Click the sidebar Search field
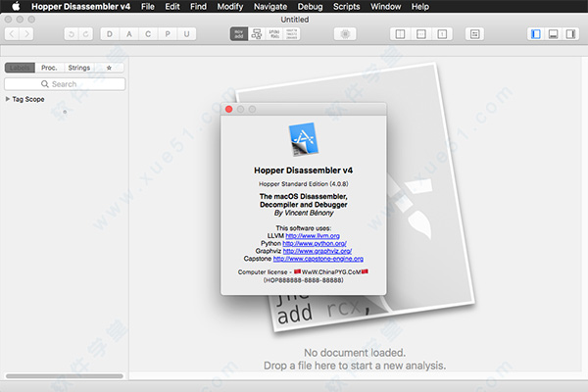 pyautogui.click(x=65, y=84)
